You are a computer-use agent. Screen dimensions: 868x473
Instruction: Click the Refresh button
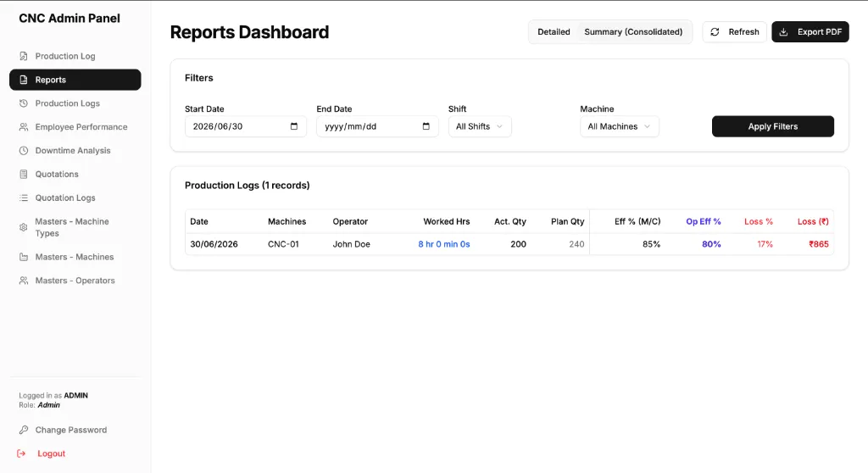(x=735, y=32)
